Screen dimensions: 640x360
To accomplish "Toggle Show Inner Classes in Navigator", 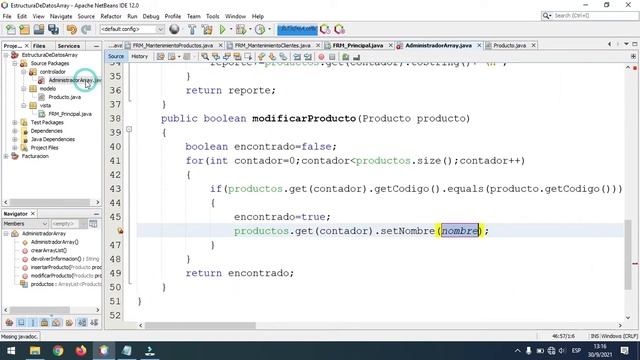I will tap(56, 322).
